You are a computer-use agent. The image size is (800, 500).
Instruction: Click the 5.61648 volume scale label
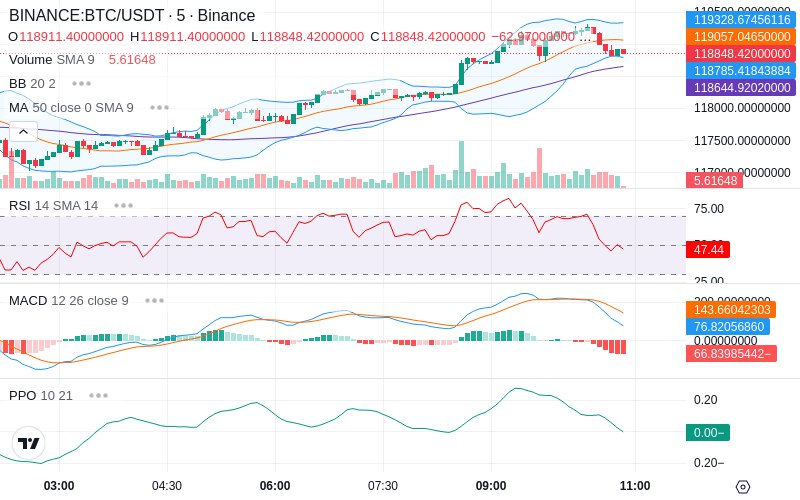[714, 180]
